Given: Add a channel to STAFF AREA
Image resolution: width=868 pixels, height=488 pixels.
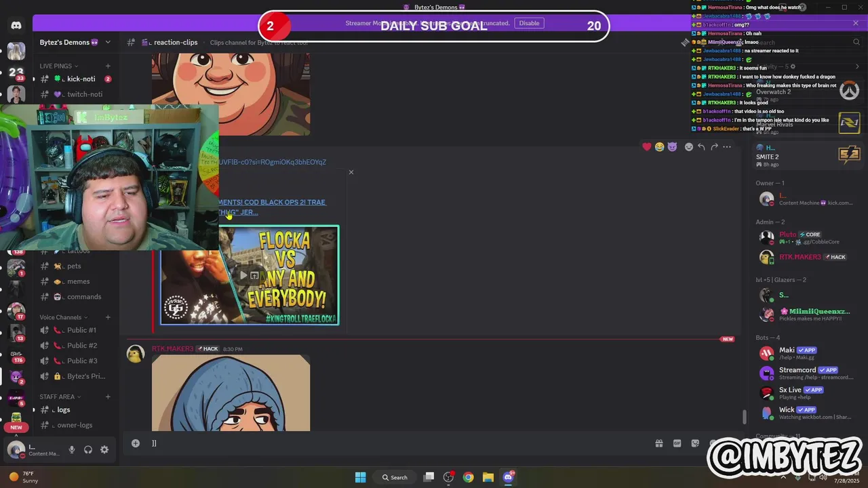Looking at the screenshot, I should [x=108, y=396].
